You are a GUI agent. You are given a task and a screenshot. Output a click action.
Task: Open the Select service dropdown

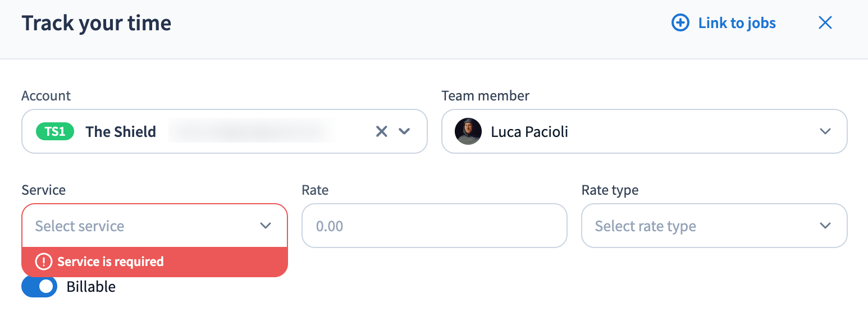[140, 226]
